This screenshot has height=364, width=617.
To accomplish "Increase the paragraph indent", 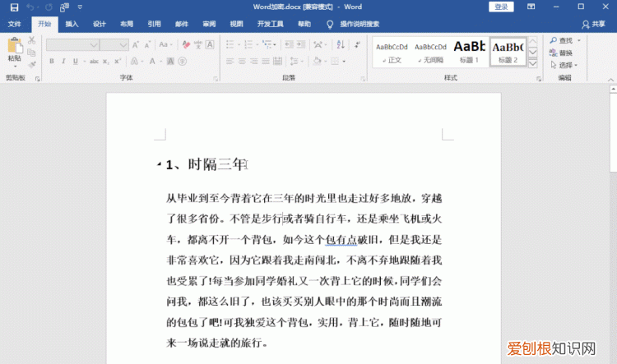I will coord(301,45).
